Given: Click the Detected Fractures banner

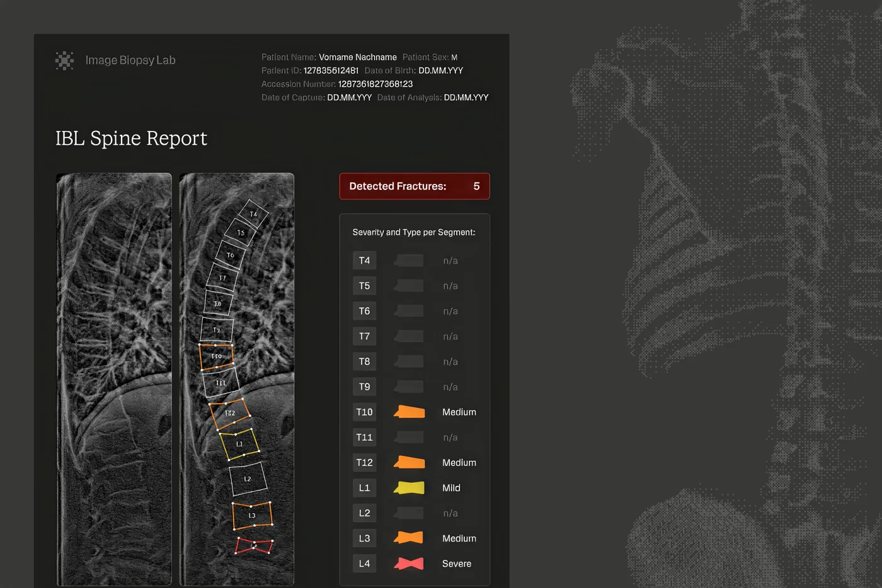Looking at the screenshot, I should pos(415,186).
